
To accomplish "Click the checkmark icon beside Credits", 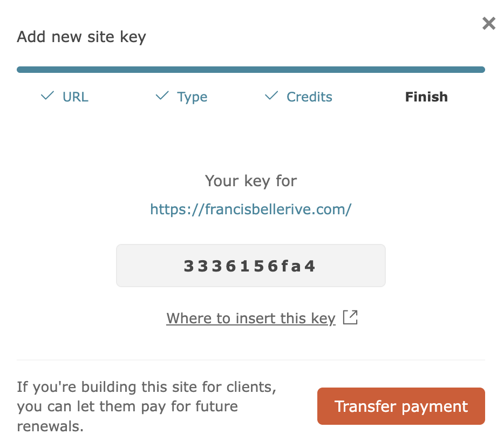I will pos(271,96).
